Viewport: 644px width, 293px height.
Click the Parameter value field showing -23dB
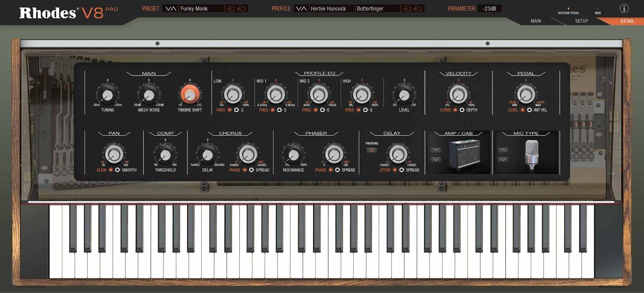489,8
